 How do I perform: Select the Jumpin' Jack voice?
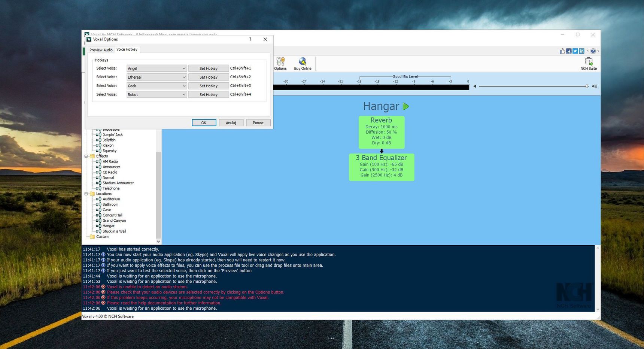(113, 134)
